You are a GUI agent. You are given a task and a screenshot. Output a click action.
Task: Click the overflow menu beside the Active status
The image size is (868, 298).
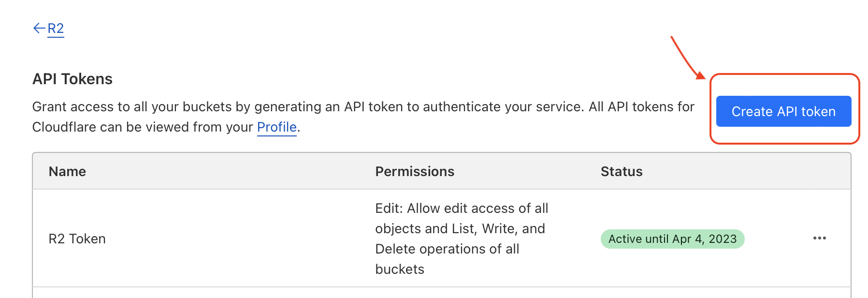pos(820,238)
